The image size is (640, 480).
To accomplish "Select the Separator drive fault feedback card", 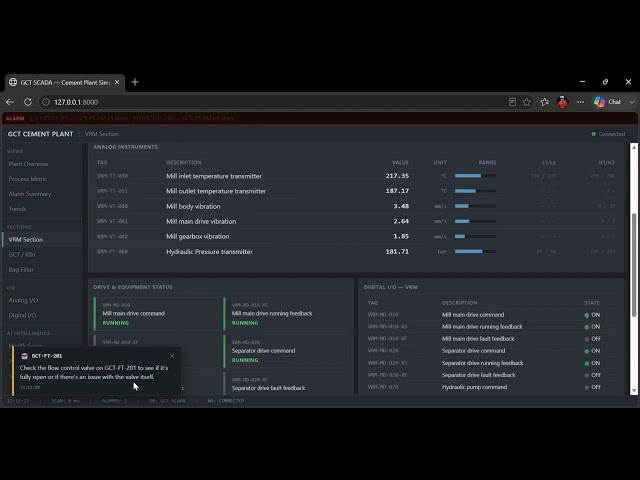I will (286, 384).
